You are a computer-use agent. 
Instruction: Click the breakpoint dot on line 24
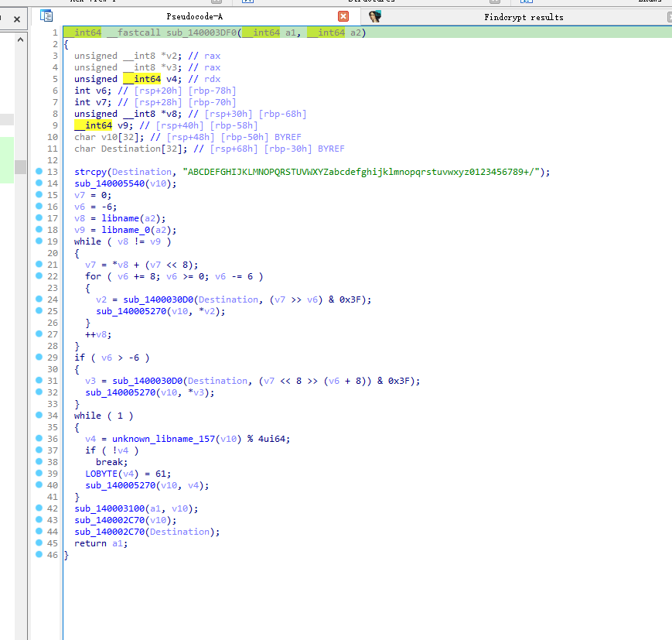pyautogui.click(x=39, y=299)
